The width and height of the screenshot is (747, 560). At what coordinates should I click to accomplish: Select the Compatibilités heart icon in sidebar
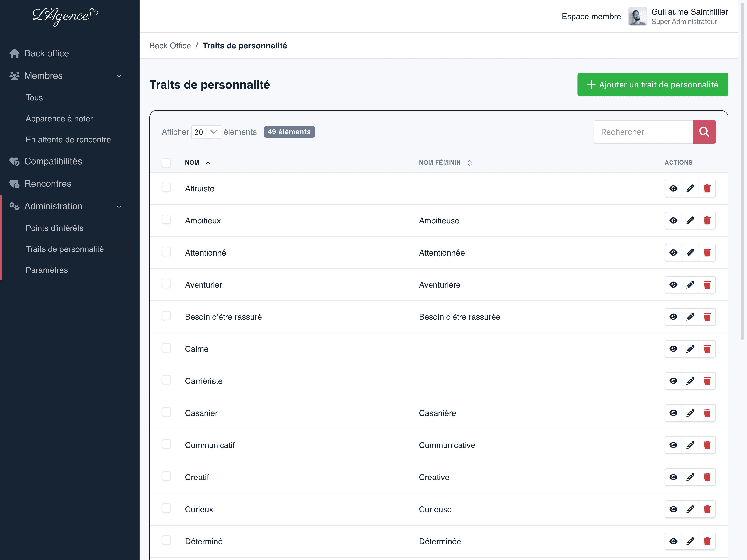[x=14, y=161]
